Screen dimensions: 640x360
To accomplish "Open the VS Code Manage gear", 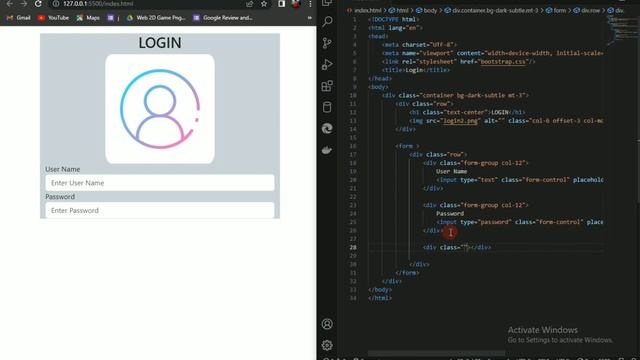I will pos(327,345).
